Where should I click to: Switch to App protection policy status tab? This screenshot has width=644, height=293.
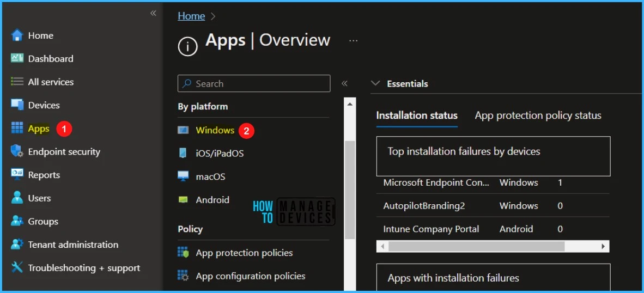(x=538, y=115)
